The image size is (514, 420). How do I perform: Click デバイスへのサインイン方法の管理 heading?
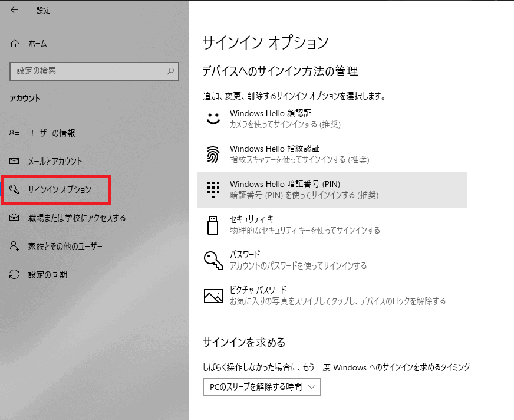pyautogui.click(x=280, y=71)
